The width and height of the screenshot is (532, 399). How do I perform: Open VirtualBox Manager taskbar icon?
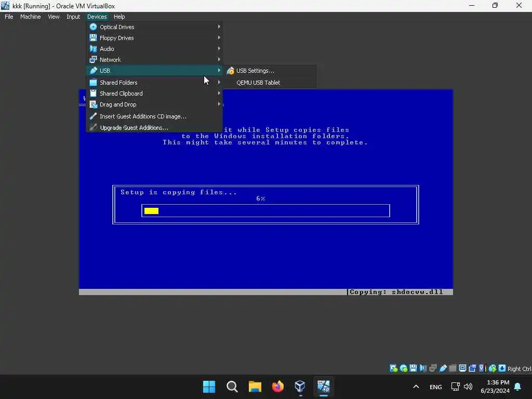[300, 387]
